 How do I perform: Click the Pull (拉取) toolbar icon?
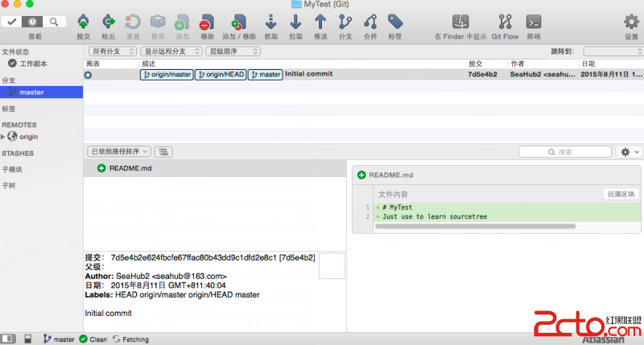(295, 22)
